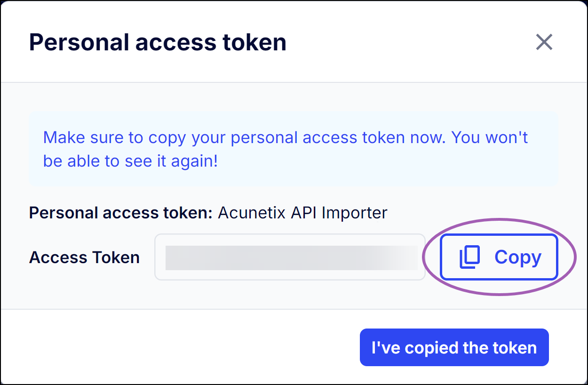The height and width of the screenshot is (385, 588).
Task: Click the close cross in the top corner
Action: (544, 42)
